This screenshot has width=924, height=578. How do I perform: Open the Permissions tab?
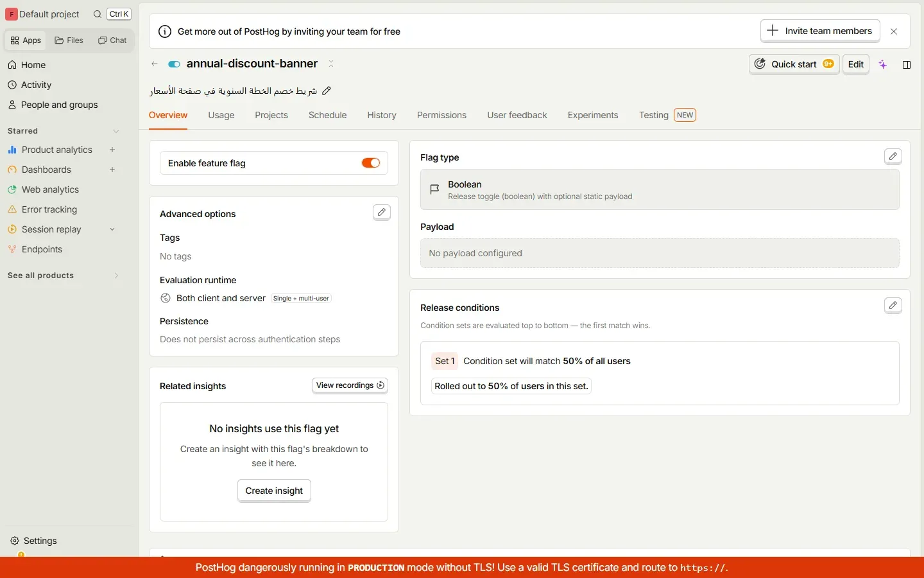[441, 116]
